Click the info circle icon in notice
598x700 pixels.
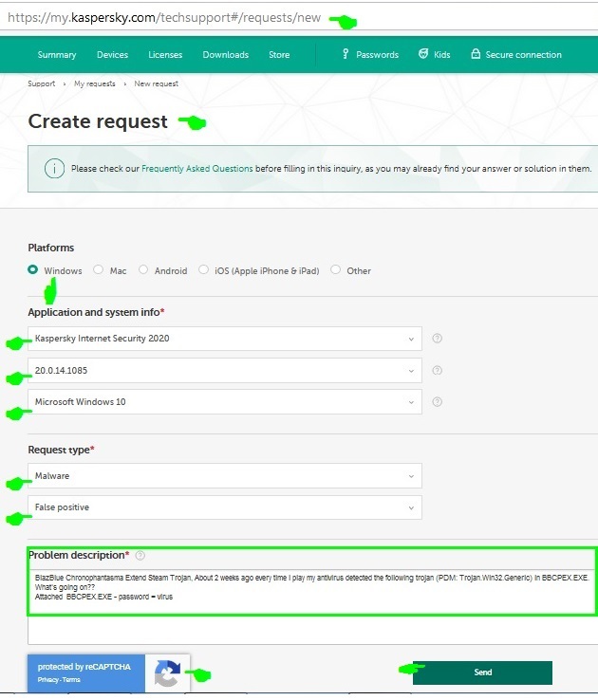[54, 169]
